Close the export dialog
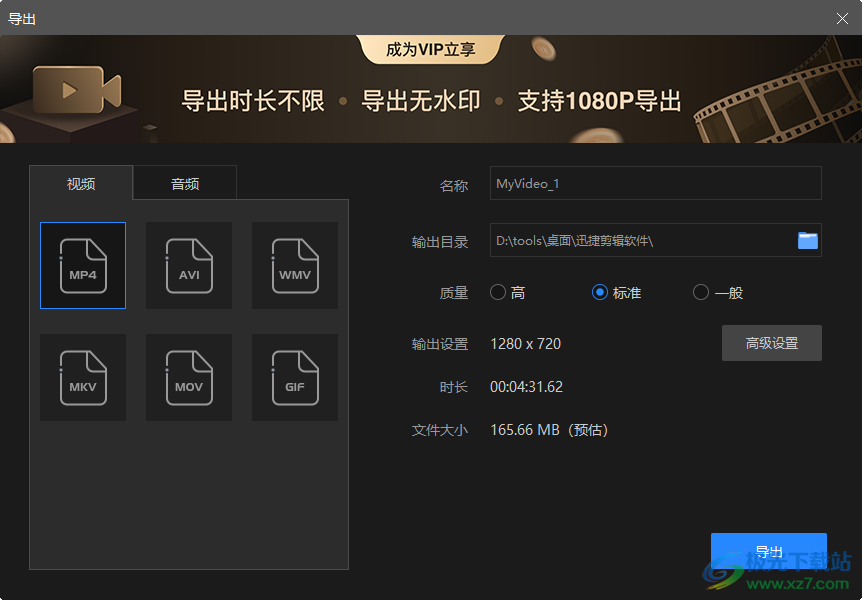Screen dimensions: 862x600 (x=843, y=17)
